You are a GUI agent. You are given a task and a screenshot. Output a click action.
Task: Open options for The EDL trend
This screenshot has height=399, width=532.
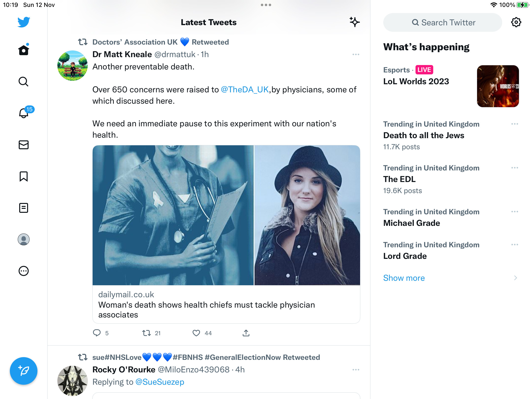click(x=515, y=168)
